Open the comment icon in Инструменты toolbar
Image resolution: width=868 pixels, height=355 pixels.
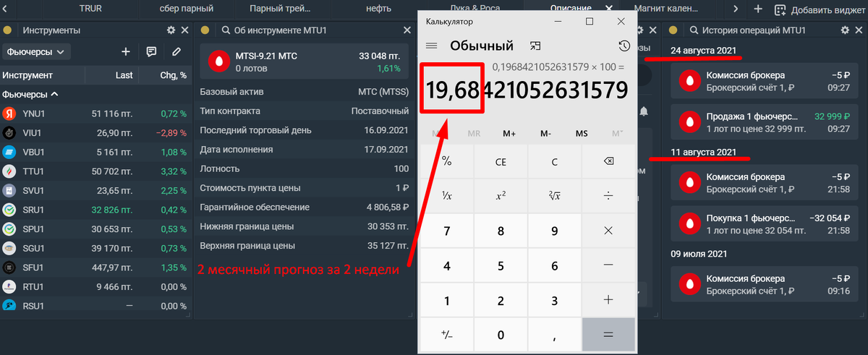click(x=151, y=52)
